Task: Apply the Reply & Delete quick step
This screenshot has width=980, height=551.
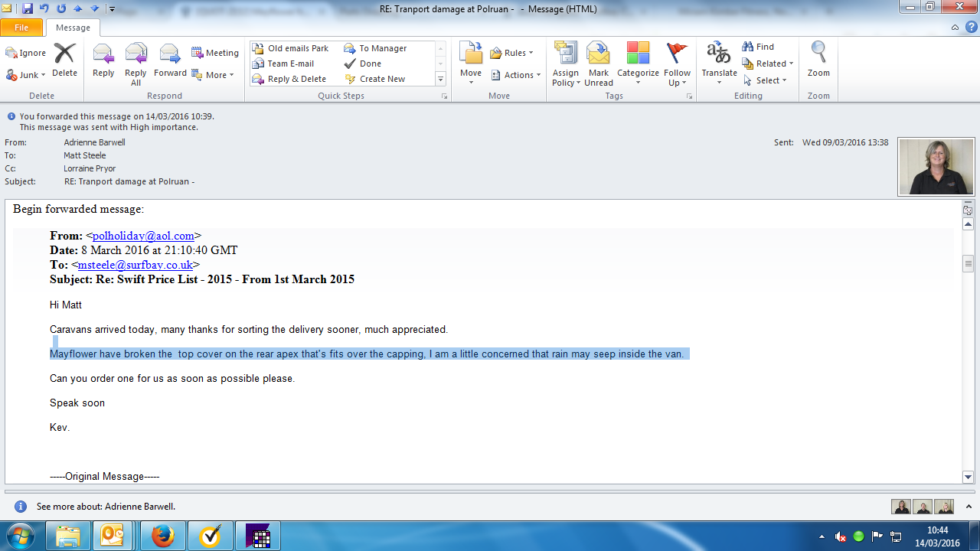Action: click(289, 79)
